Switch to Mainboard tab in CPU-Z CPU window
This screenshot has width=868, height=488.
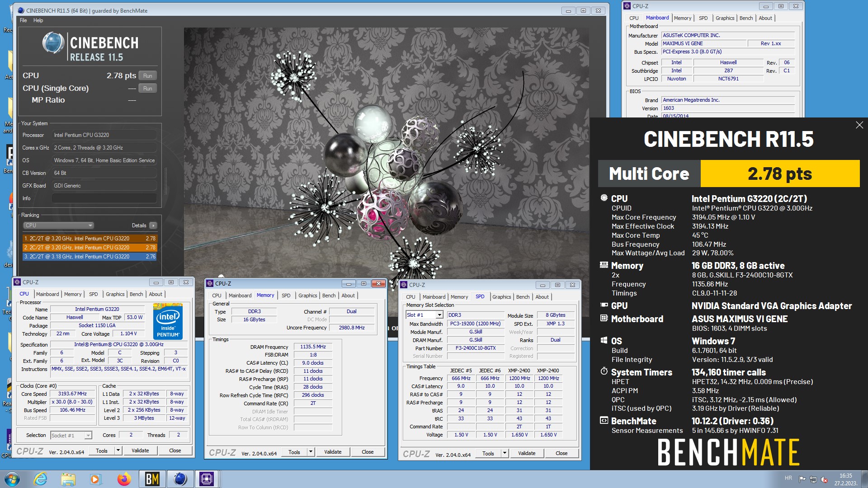click(47, 294)
